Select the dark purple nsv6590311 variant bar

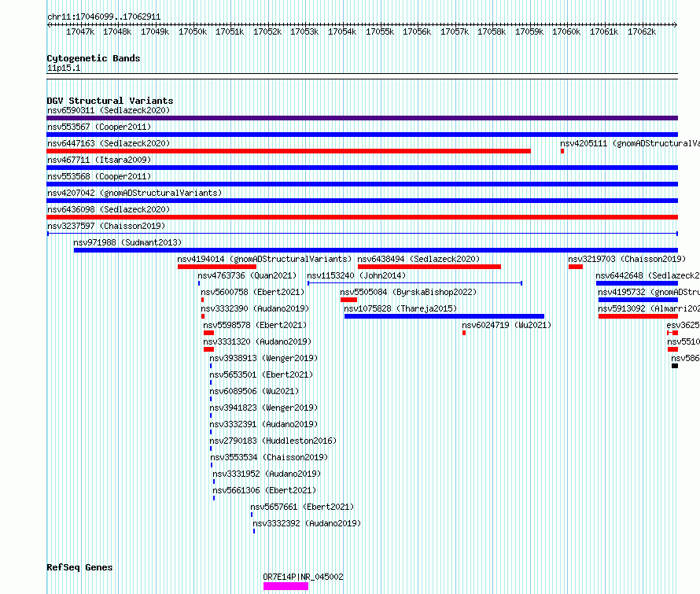[x=362, y=118]
